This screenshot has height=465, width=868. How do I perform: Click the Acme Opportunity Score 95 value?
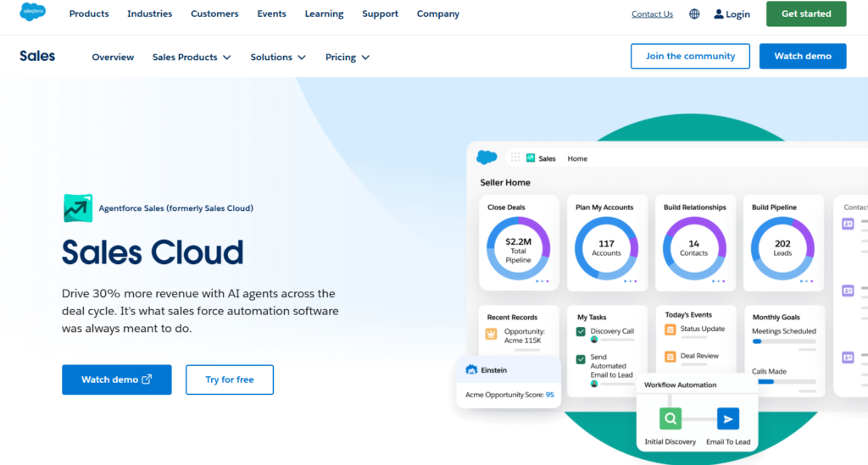point(549,395)
